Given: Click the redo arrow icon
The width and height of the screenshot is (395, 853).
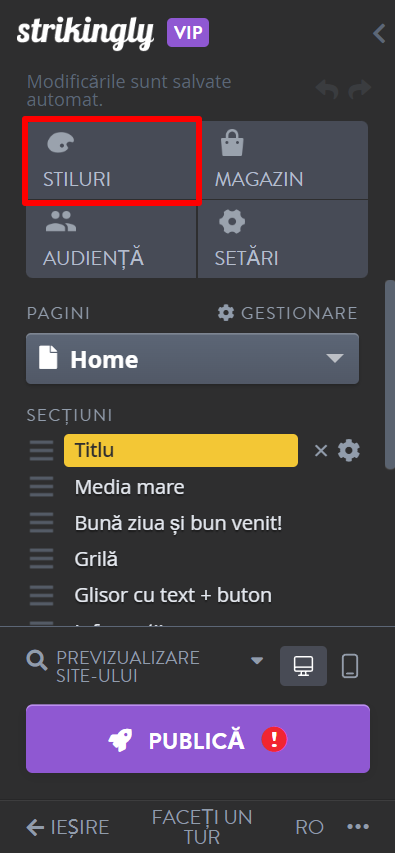Looking at the screenshot, I should 360,89.
